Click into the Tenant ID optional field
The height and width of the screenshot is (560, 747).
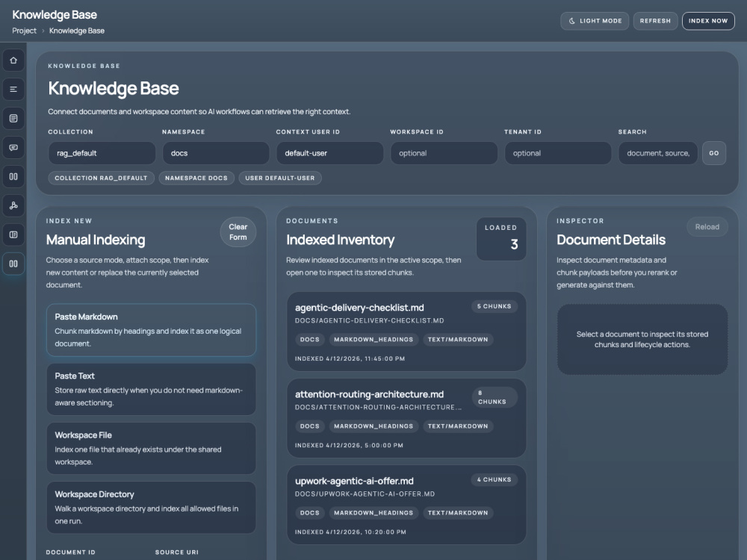558,153
